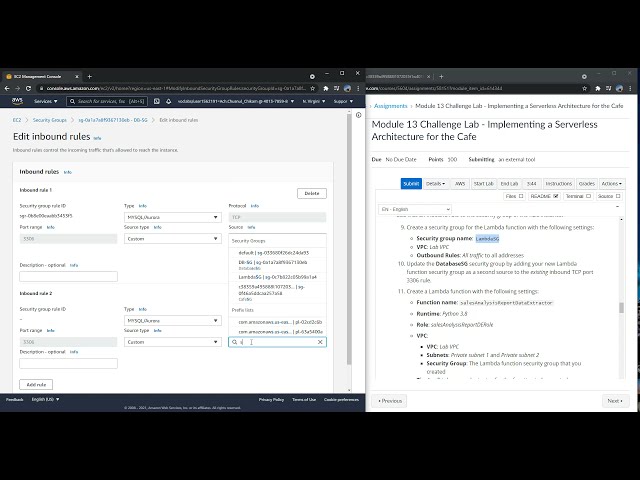
Task: Toggle the README checkbox
Action: tap(556, 196)
